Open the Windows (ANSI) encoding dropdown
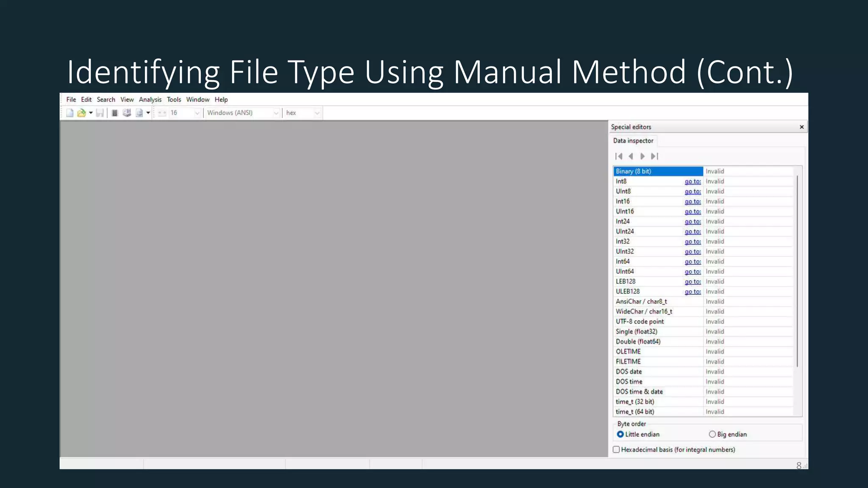This screenshot has height=488, width=868. pos(276,113)
